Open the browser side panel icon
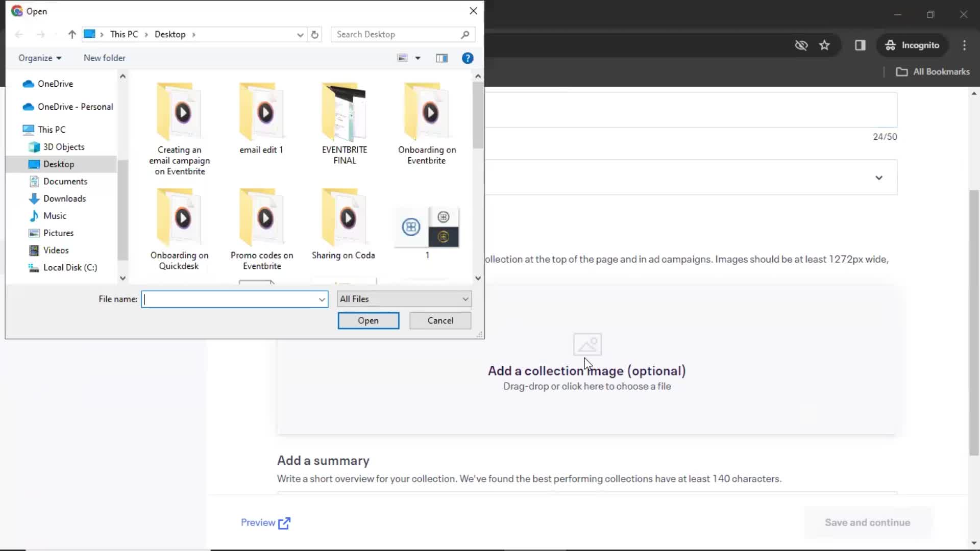The image size is (980, 551). [860, 45]
